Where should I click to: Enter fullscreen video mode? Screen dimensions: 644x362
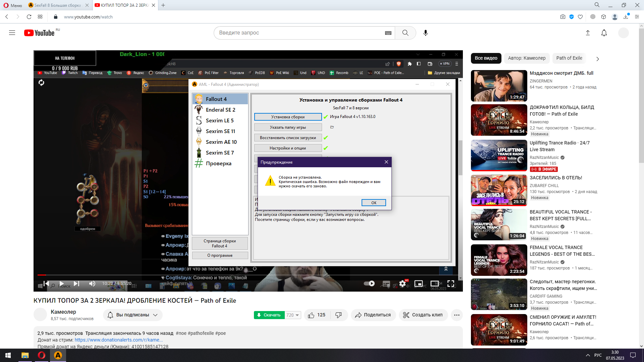click(451, 284)
